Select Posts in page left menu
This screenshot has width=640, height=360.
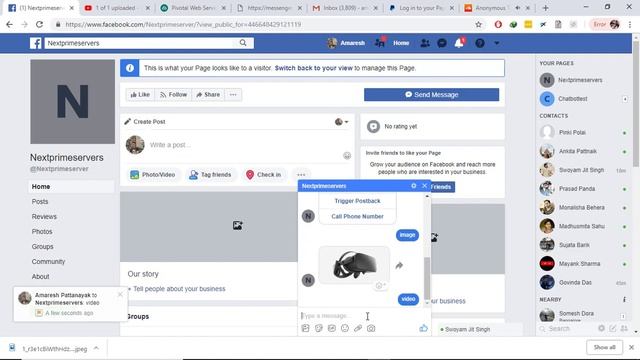click(40, 202)
